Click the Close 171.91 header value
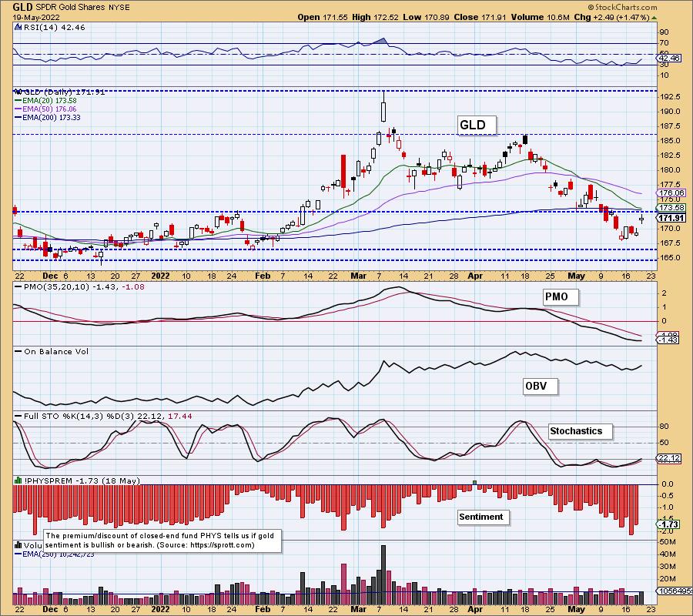Screen dimensions: 693x616 480,17
